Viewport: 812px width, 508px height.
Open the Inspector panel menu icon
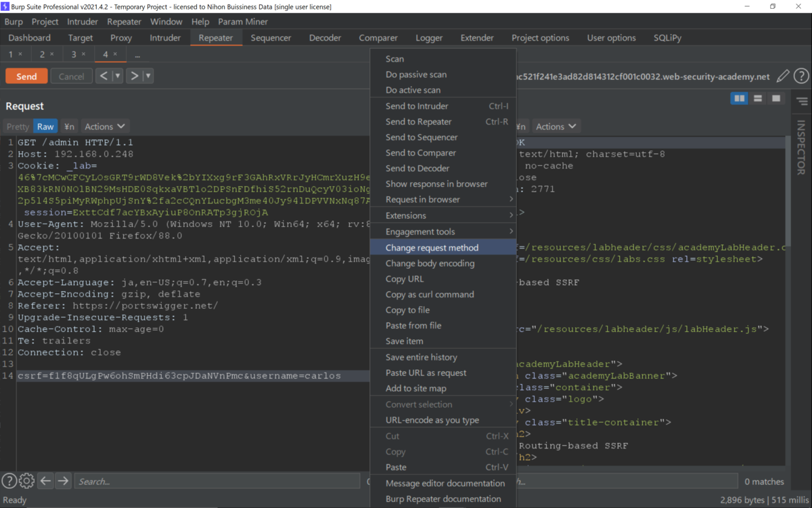(x=802, y=102)
